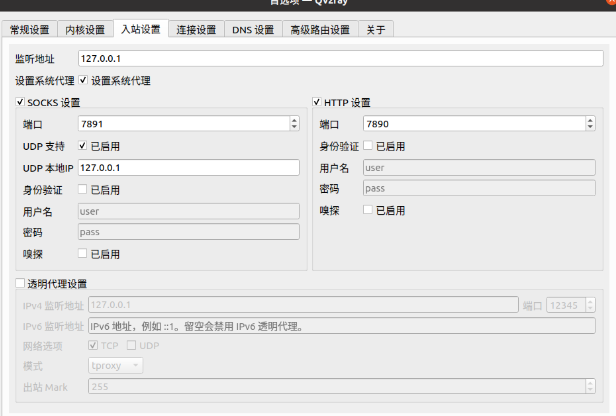Click the UDP 本地IP input field
The height and width of the screenshot is (416, 616).
click(188, 167)
